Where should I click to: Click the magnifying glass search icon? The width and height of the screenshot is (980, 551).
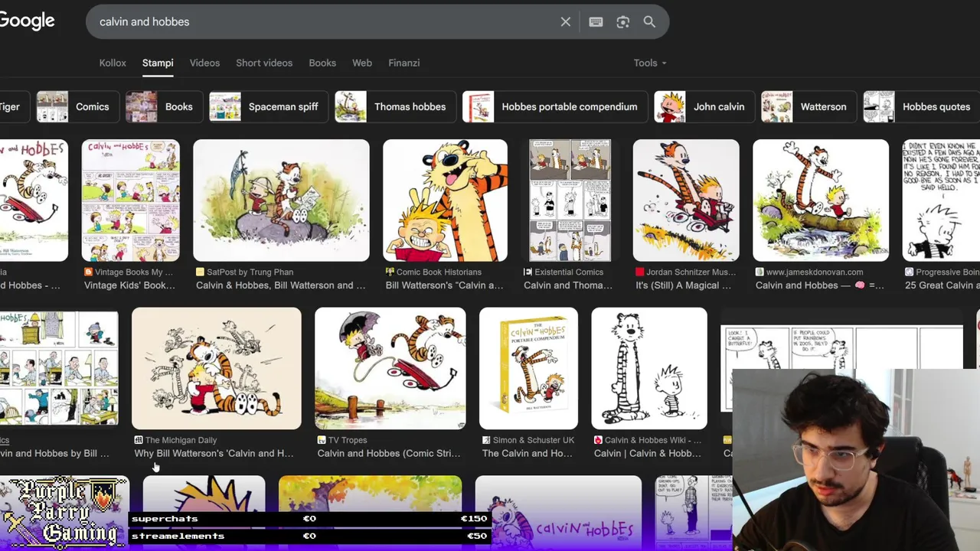coord(649,22)
